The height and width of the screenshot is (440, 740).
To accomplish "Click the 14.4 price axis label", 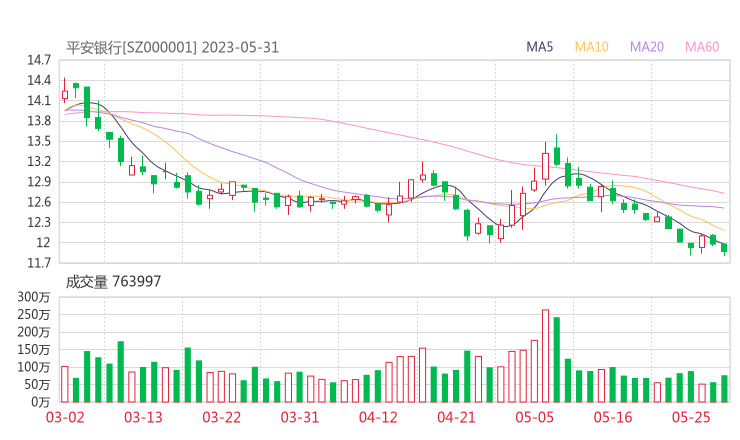I will tap(39, 81).
